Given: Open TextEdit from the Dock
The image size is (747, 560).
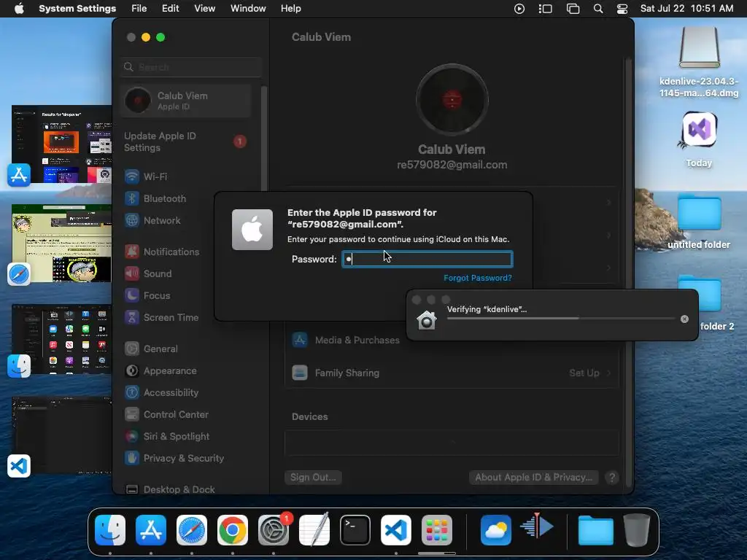Looking at the screenshot, I should pyautogui.click(x=314, y=530).
